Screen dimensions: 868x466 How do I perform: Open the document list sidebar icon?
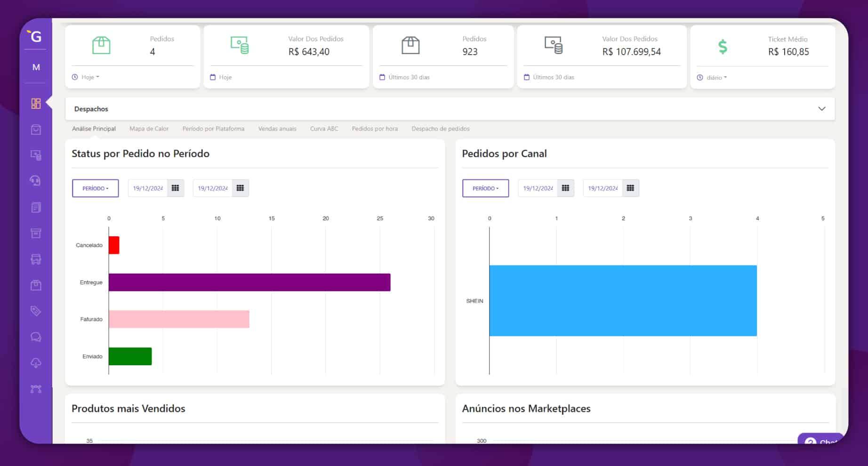point(36,207)
